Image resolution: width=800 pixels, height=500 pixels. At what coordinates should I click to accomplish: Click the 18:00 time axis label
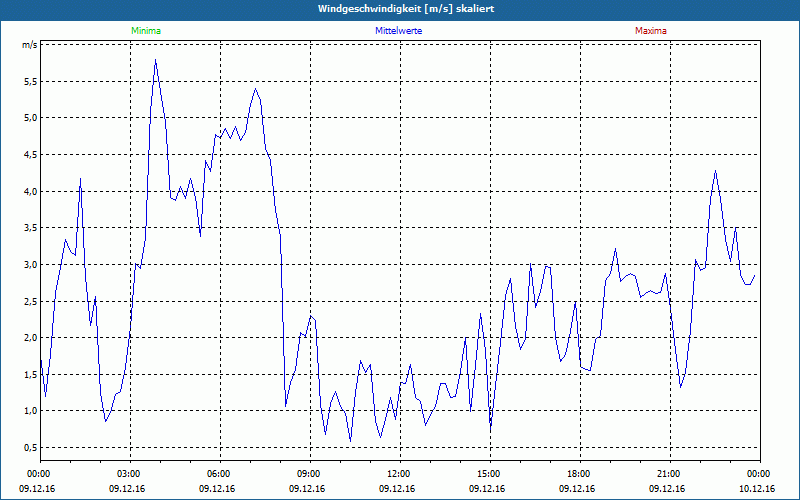coord(580,474)
